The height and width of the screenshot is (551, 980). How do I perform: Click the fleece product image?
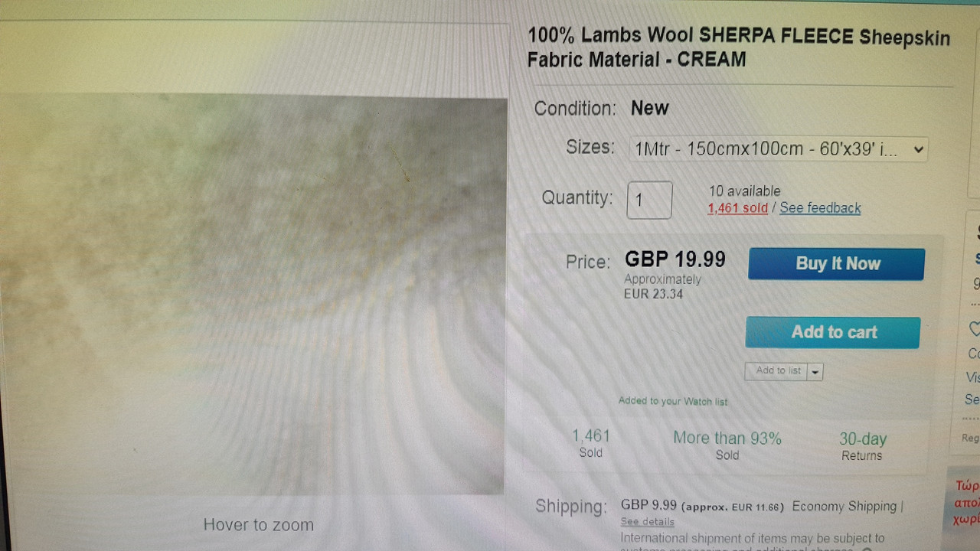point(252,295)
